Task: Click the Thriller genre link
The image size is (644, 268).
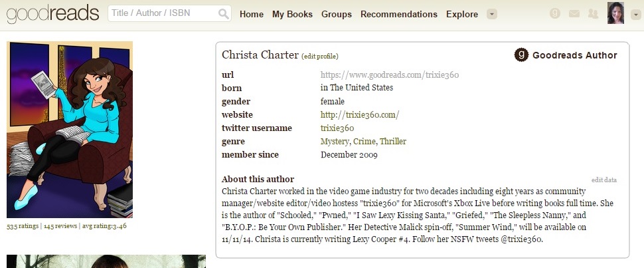Action: pos(393,141)
